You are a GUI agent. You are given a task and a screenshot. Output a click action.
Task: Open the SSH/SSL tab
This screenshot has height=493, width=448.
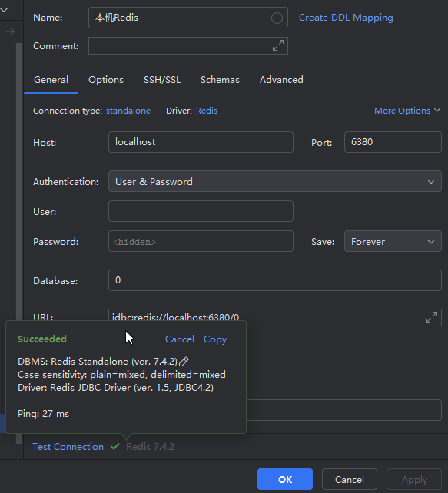(162, 80)
